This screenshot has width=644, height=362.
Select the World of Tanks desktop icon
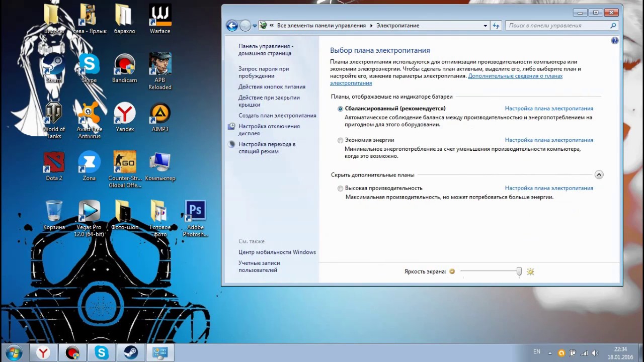click(x=54, y=120)
